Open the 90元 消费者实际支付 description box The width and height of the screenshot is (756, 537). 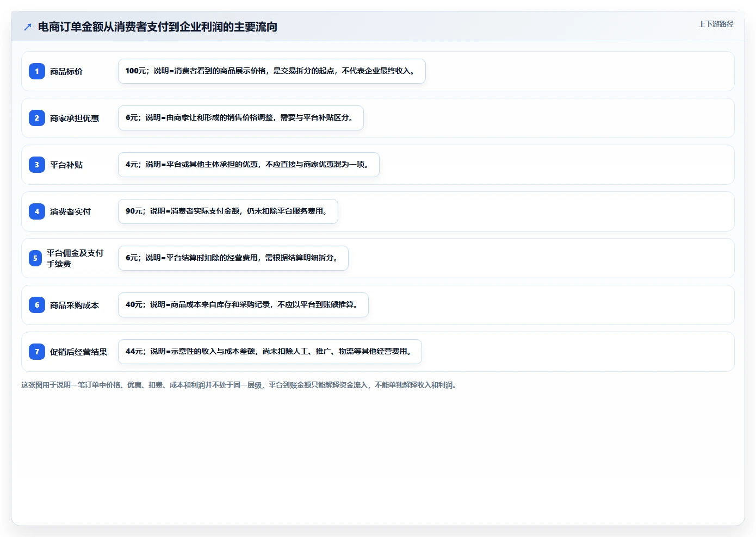pyautogui.click(x=228, y=211)
